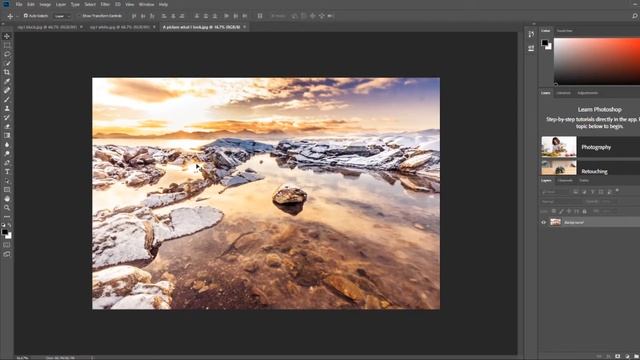Open the blending mode Normal dropdown

click(x=562, y=201)
